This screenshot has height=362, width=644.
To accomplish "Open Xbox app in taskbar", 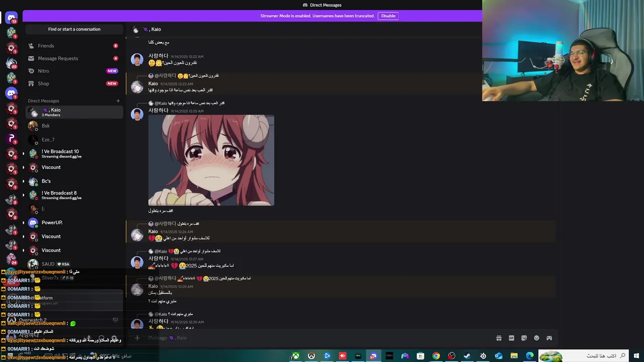I will (x=296, y=356).
